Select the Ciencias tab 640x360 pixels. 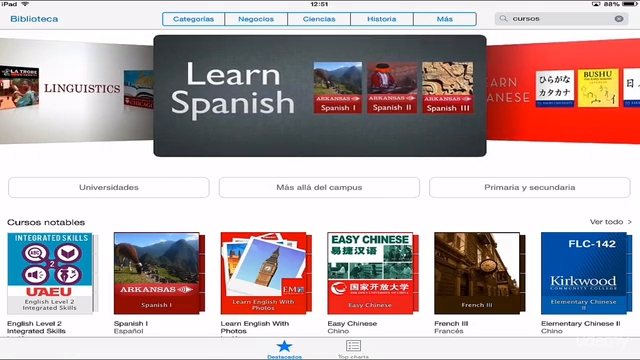tap(319, 19)
